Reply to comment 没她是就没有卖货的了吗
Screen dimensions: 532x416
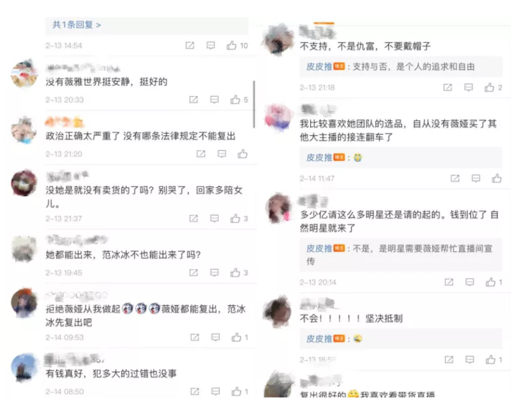[214, 219]
